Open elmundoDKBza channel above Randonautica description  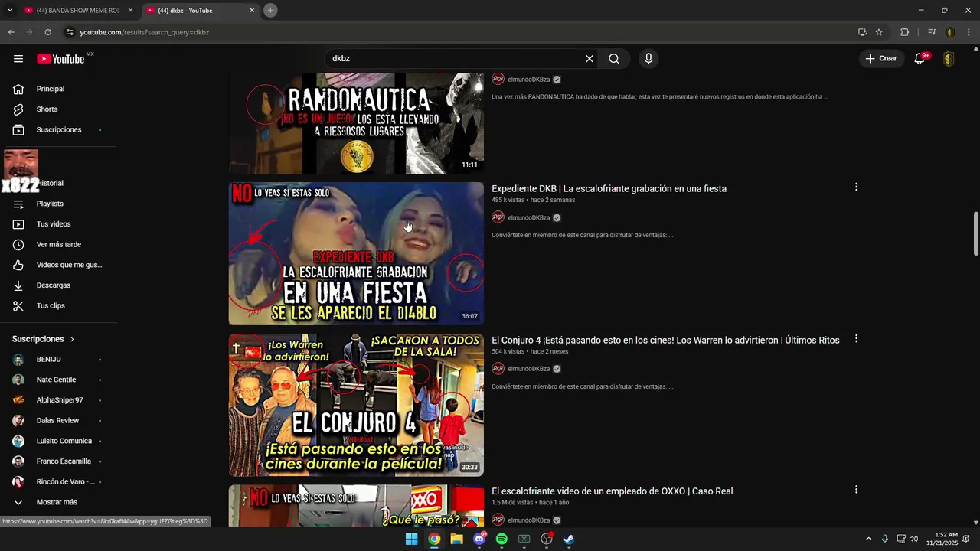[x=529, y=80]
